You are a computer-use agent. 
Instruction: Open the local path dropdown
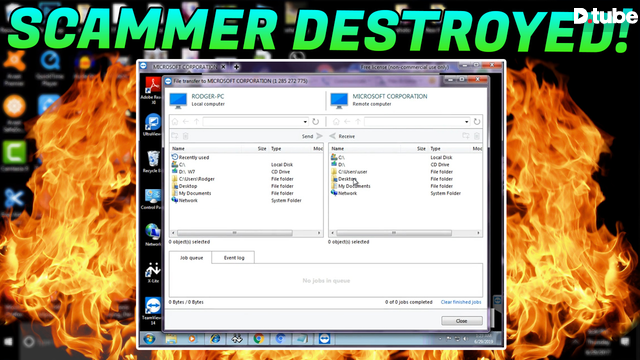(305, 122)
